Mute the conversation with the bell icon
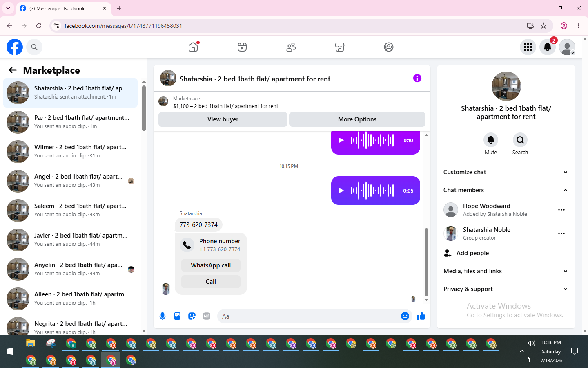The image size is (588, 368). pyautogui.click(x=491, y=140)
